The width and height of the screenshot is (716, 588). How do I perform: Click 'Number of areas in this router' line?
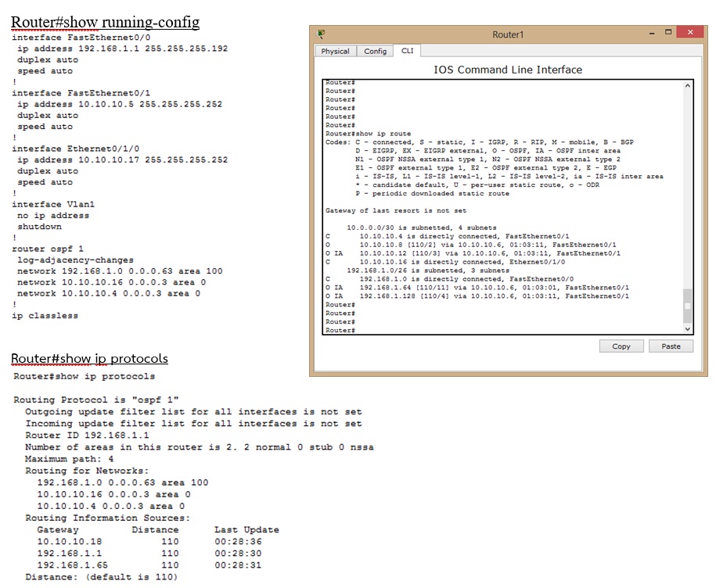click(199, 447)
